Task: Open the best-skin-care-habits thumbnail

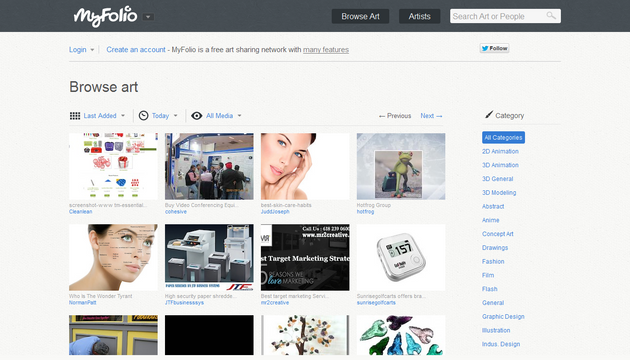Action: coord(305,166)
